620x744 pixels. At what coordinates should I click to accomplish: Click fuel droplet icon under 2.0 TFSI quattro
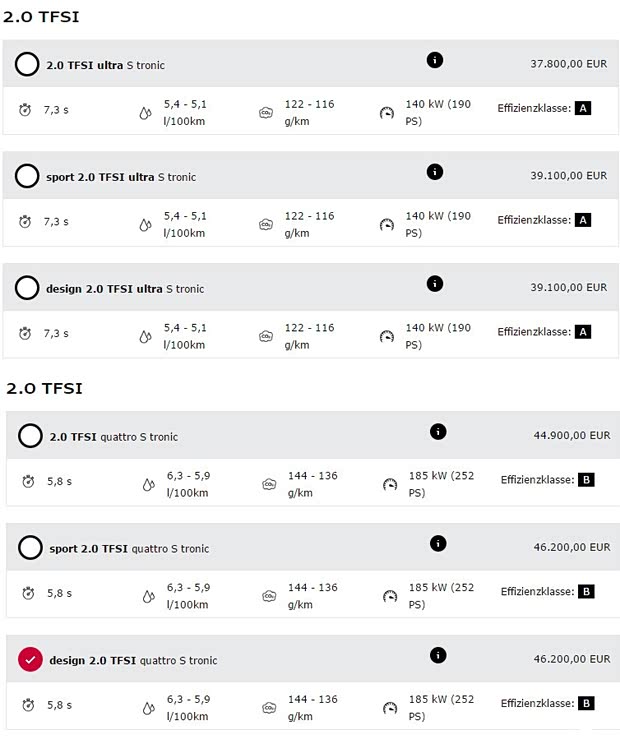point(148,485)
